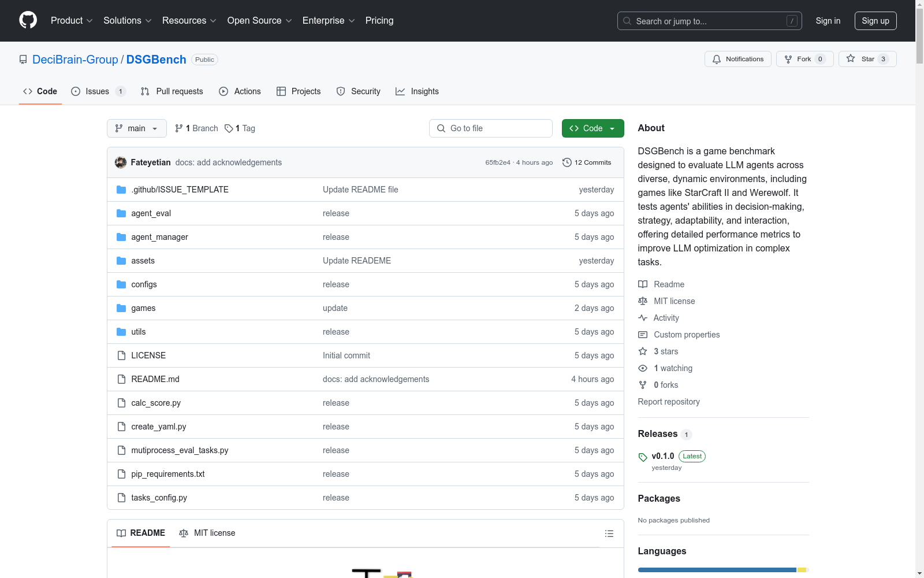Switch to the Insights tab
The image size is (924, 578).
pos(417,91)
